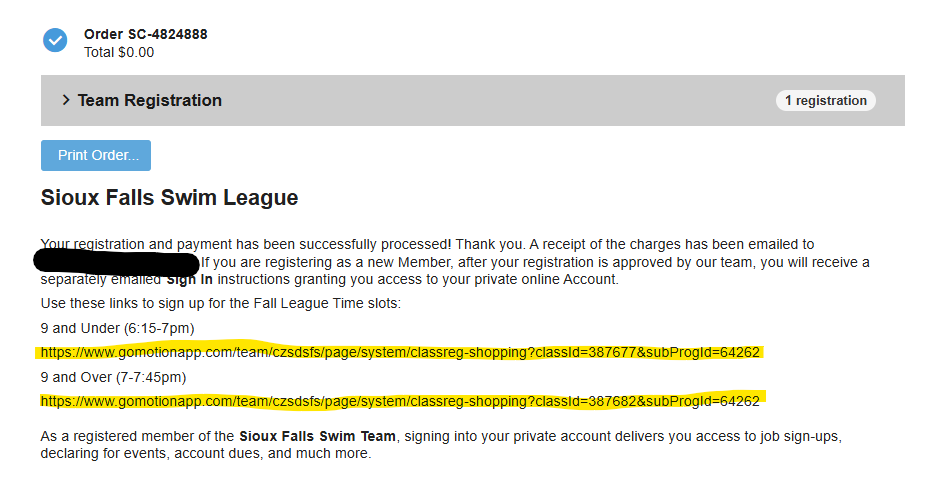Viewport: 937px width, 494px height.
Task: Click the bold Sioux Falls Swim Team name
Action: tap(318, 437)
